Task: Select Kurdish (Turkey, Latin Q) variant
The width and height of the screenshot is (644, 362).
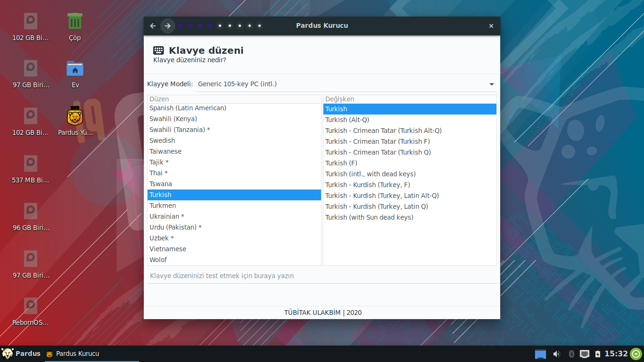Action: (410, 206)
